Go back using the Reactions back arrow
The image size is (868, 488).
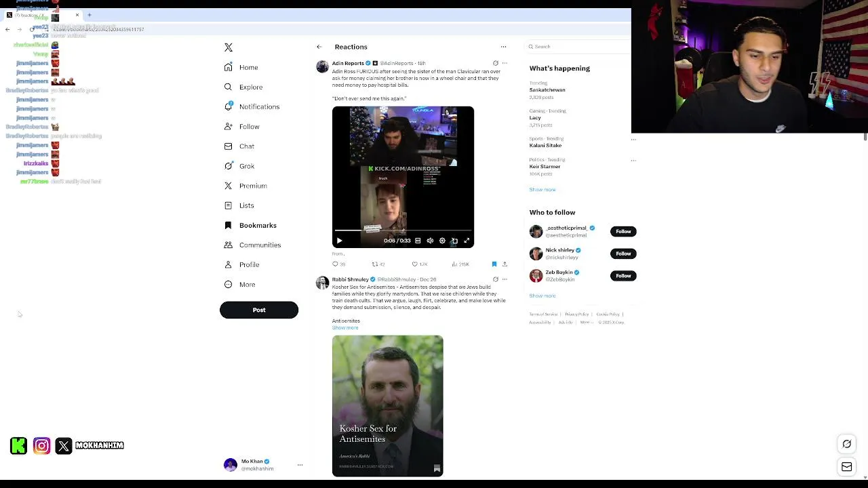click(319, 47)
